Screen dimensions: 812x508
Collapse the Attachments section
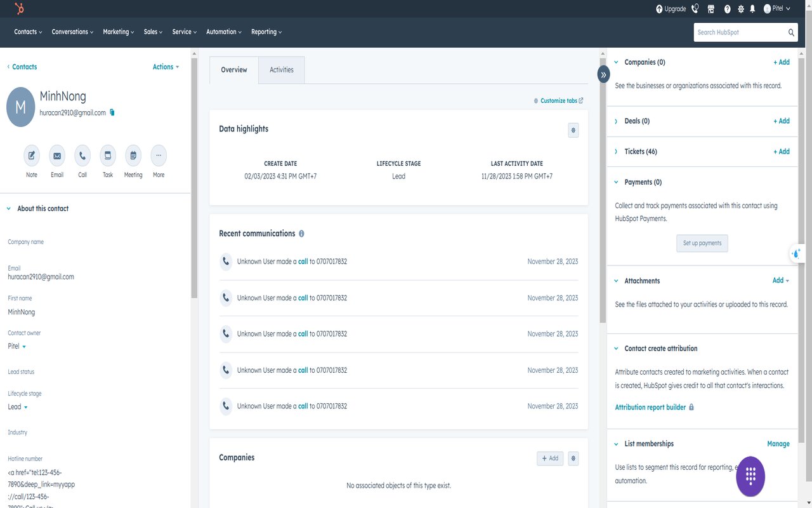pyautogui.click(x=616, y=281)
